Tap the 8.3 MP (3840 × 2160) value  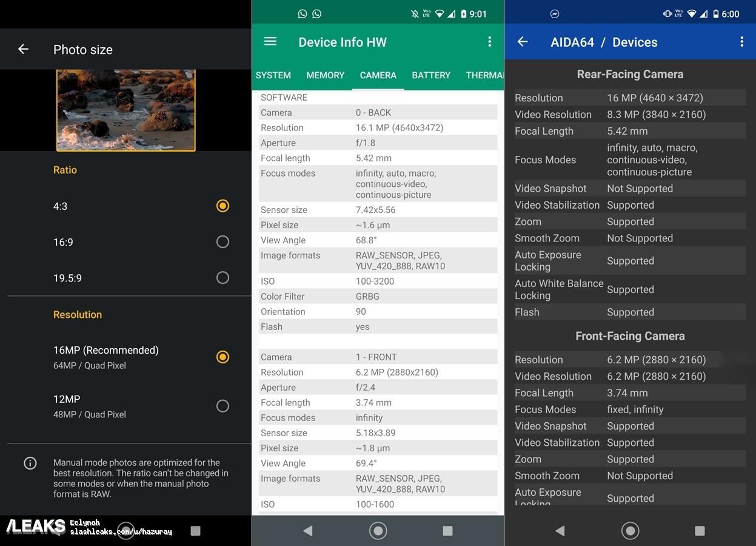coord(657,115)
